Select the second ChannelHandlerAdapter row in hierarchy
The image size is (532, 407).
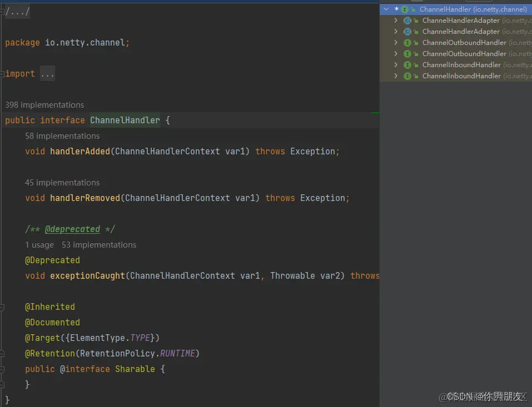(456, 32)
